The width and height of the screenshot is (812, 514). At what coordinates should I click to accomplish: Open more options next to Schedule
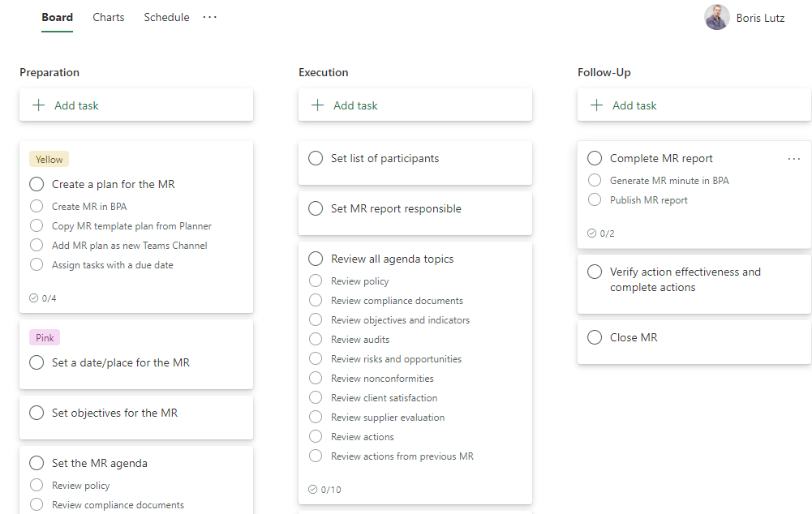[210, 17]
